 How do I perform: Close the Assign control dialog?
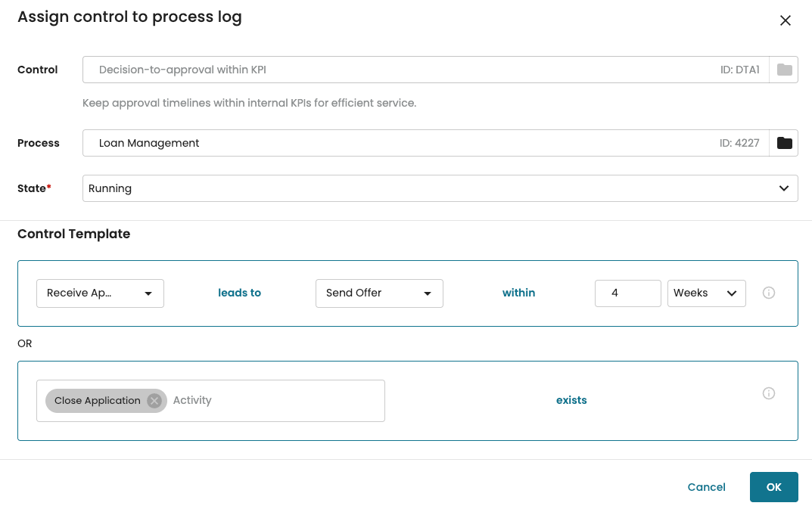785,20
